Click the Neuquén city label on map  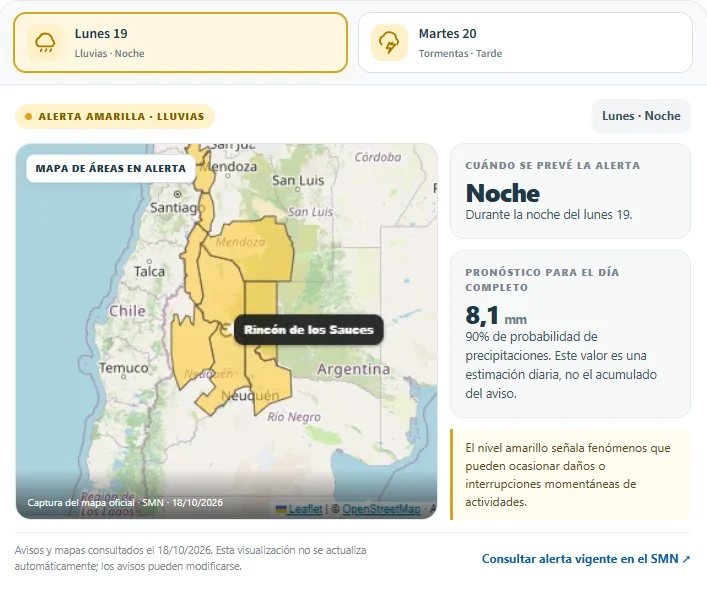(x=250, y=396)
